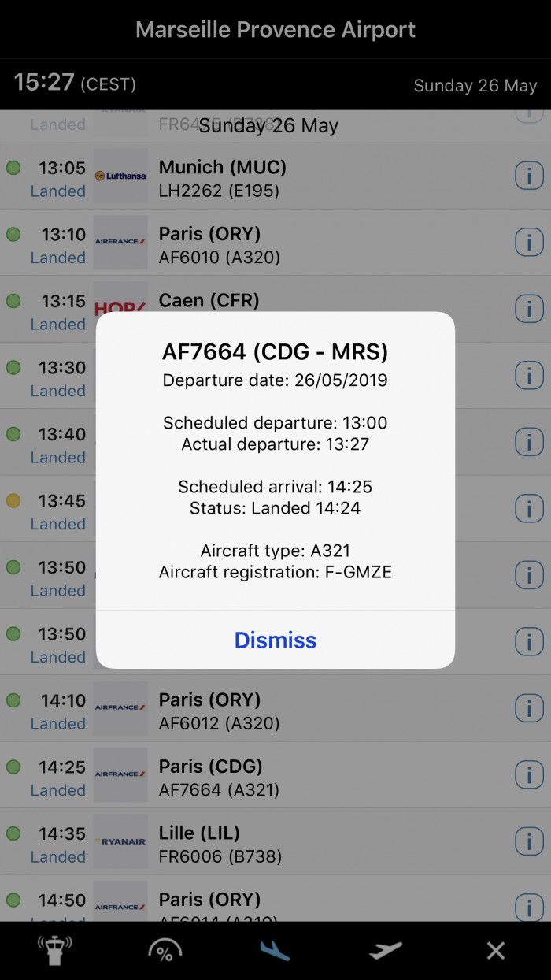Open the percentage gauge statistics icon
This screenshot has width=551, height=980.
(x=165, y=951)
